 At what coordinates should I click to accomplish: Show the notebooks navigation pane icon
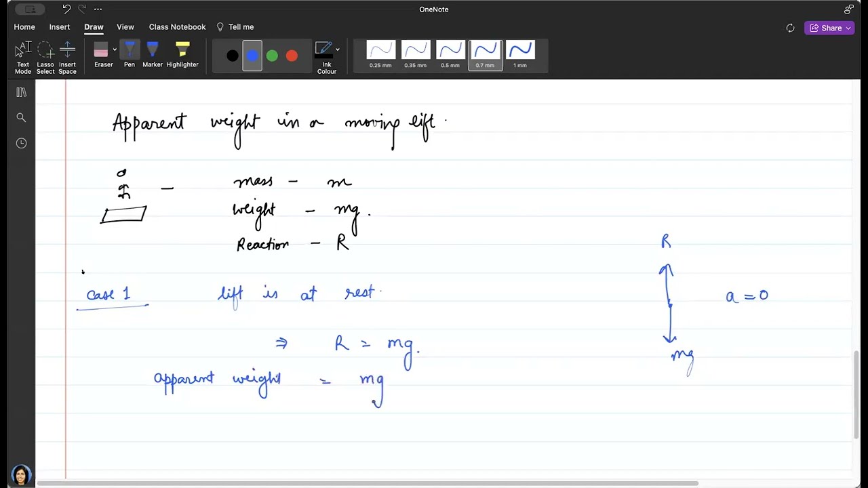coord(21,92)
